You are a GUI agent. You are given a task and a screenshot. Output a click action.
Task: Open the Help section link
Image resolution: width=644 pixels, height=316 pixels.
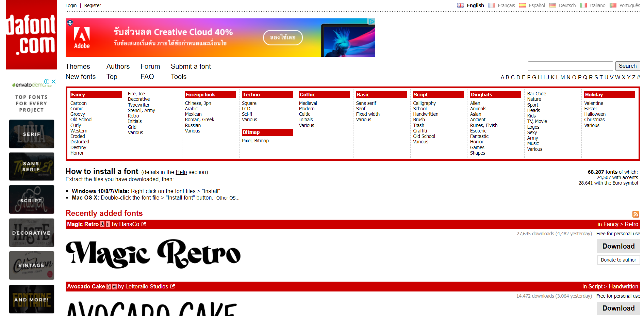[x=181, y=172]
